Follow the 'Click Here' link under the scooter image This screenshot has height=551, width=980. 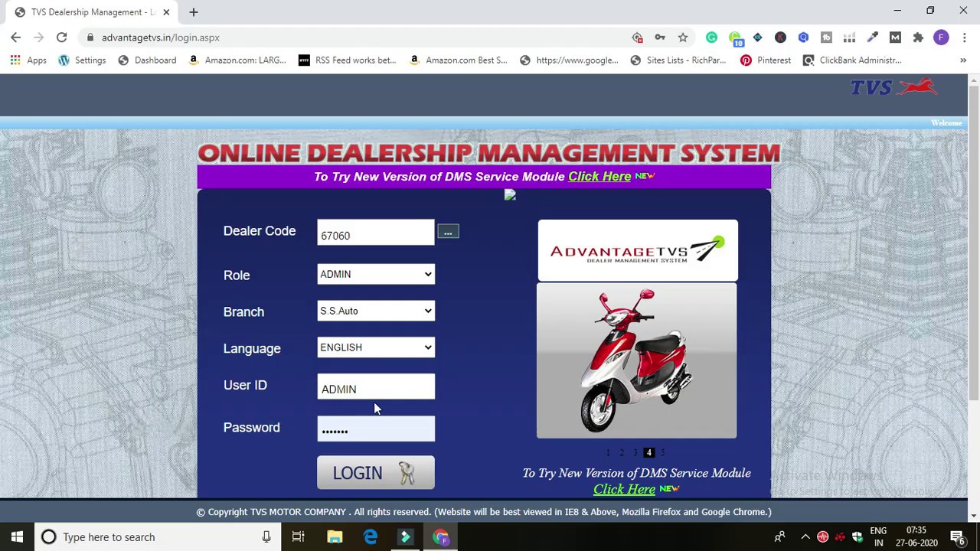624,489
